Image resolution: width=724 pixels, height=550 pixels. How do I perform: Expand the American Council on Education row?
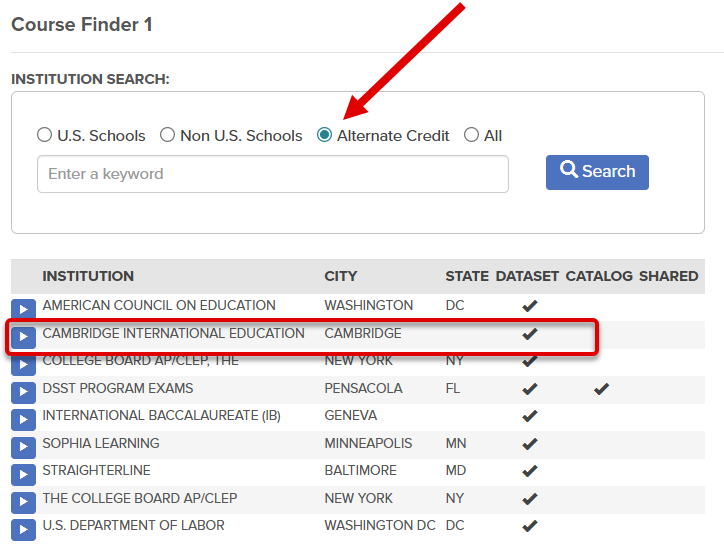(24, 309)
